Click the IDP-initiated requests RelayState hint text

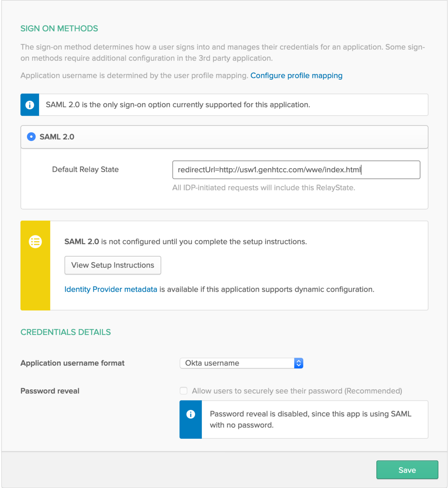264,188
